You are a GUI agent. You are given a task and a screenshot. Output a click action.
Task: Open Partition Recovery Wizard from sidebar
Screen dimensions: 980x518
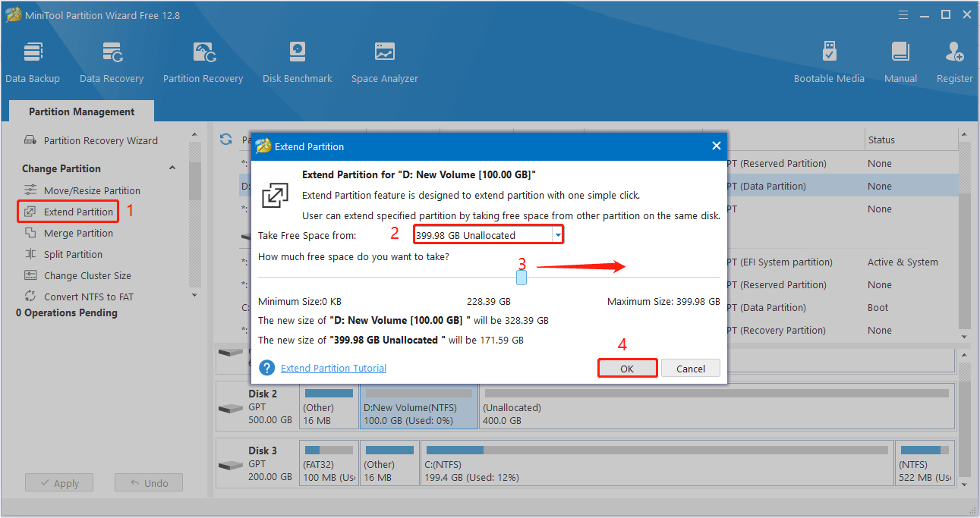click(x=101, y=140)
